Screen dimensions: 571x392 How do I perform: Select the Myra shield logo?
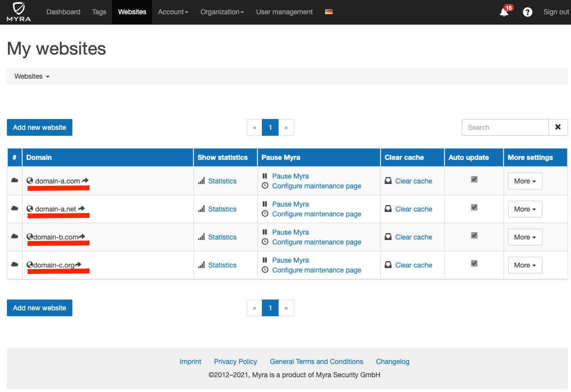[18, 11]
